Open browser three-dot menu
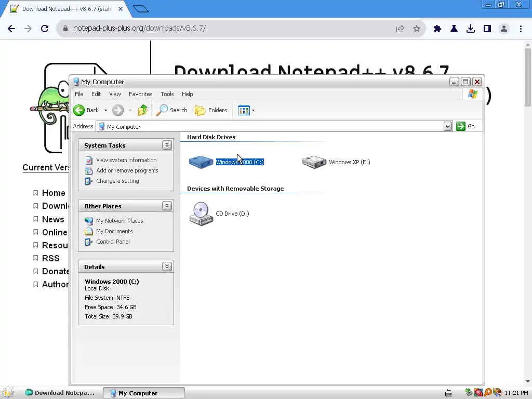The width and height of the screenshot is (532, 399). click(521, 29)
